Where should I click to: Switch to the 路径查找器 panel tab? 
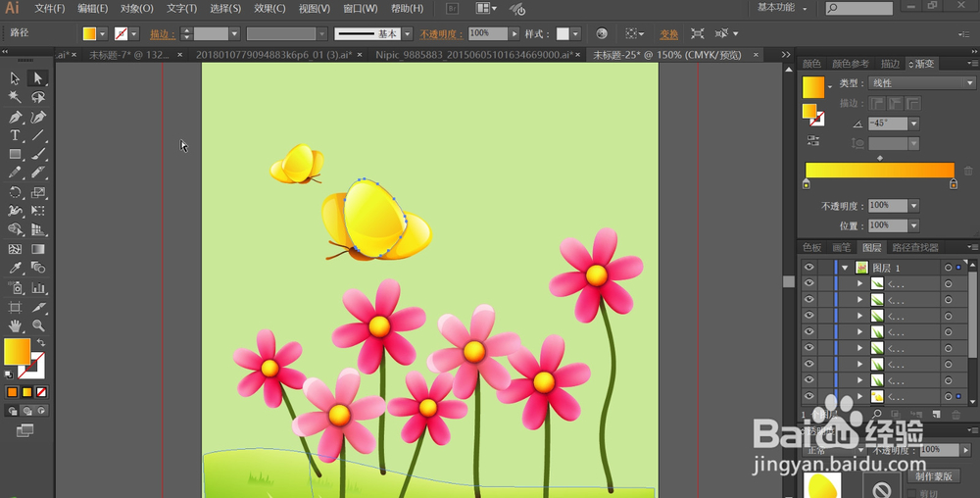point(917,248)
